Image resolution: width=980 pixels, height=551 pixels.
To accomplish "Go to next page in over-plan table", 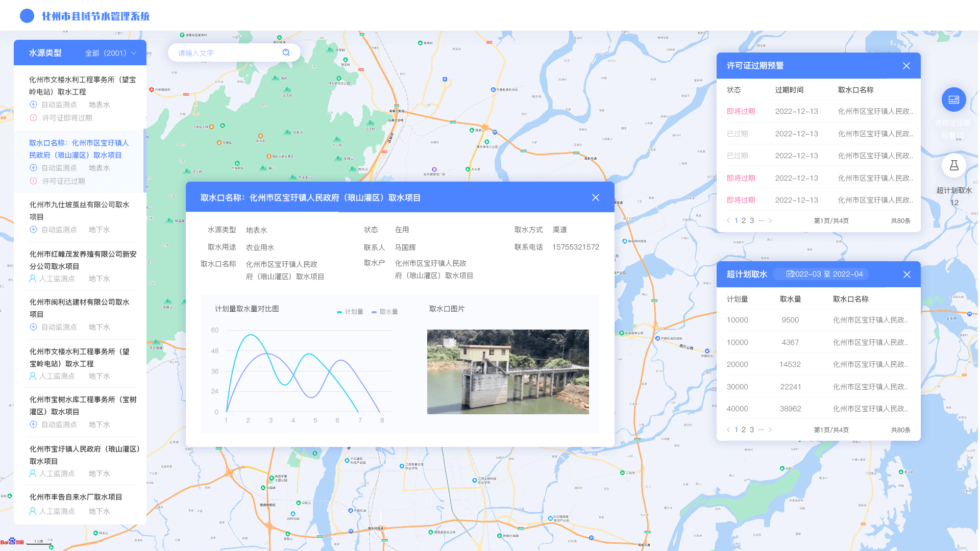I will pyautogui.click(x=770, y=430).
